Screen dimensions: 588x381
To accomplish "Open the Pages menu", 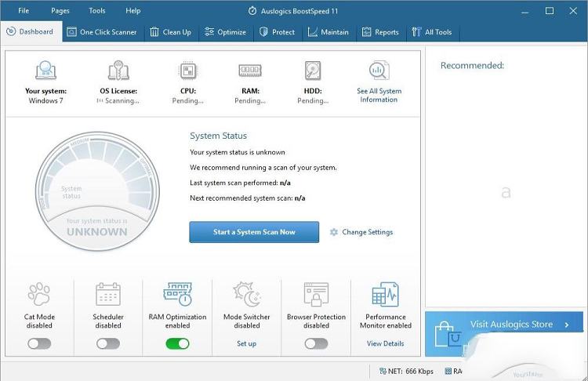I will pos(60,11).
